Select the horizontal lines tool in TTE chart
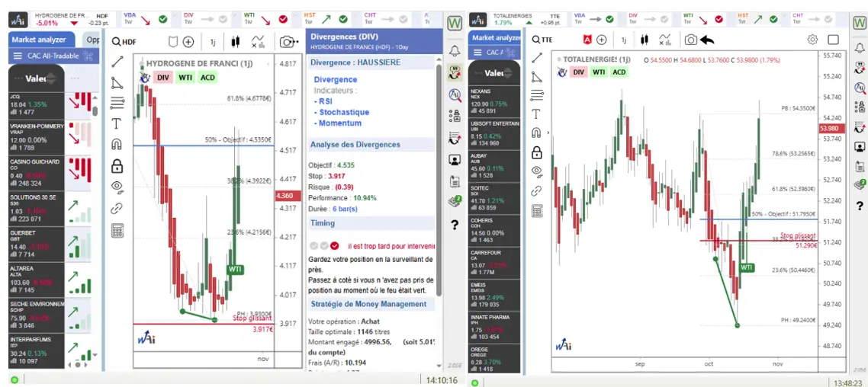The width and height of the screenshot is (868, 387). point(536,95)
